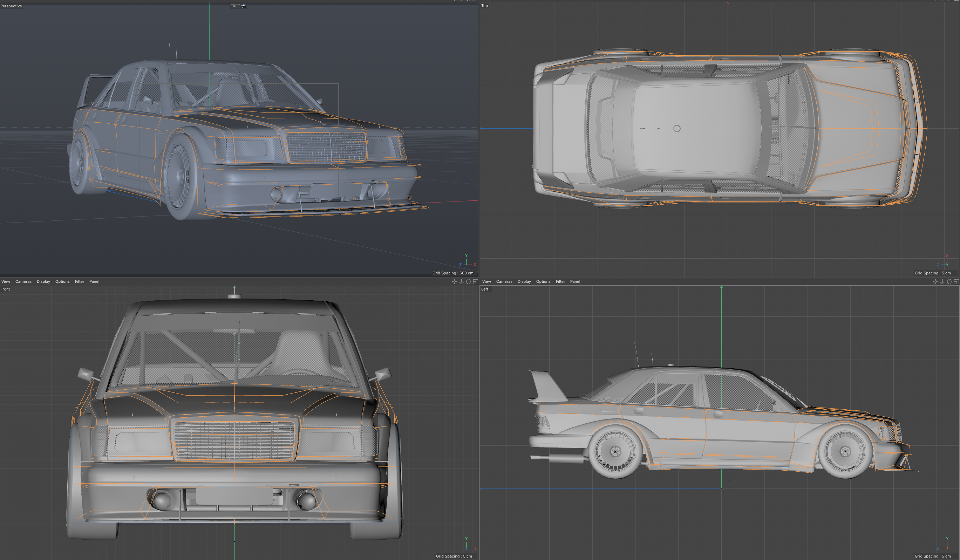
Task: Open the Cameras menu in the Front viewport
Action: (23, 281)
